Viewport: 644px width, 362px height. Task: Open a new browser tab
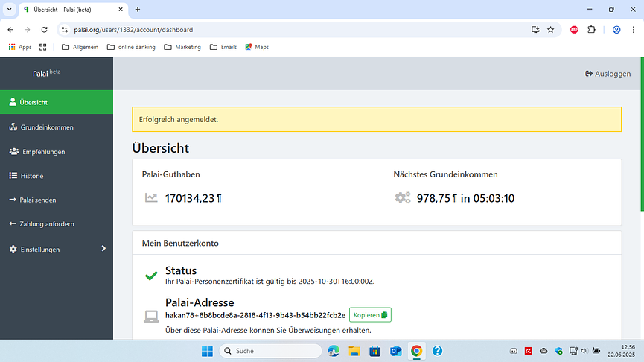(138, 9)
